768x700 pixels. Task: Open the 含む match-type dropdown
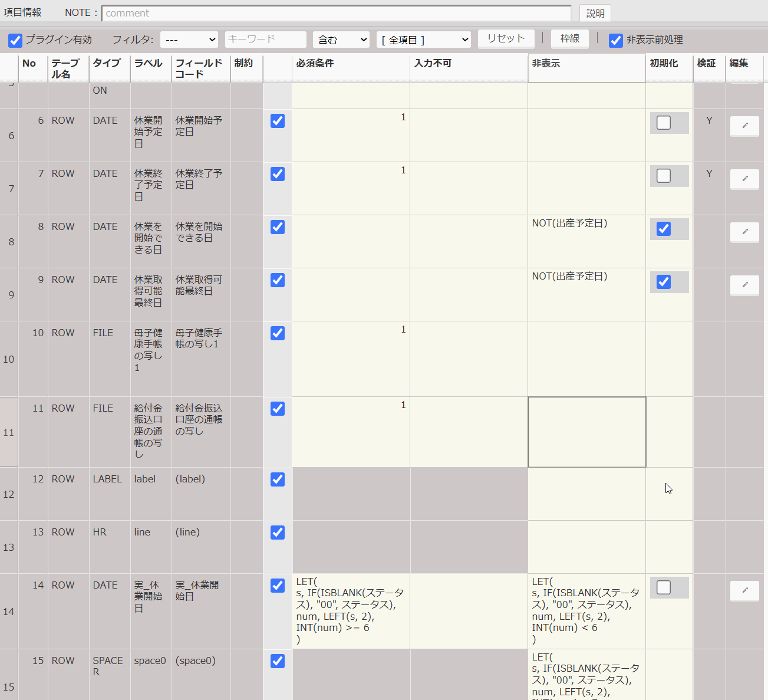click(341, 39)
